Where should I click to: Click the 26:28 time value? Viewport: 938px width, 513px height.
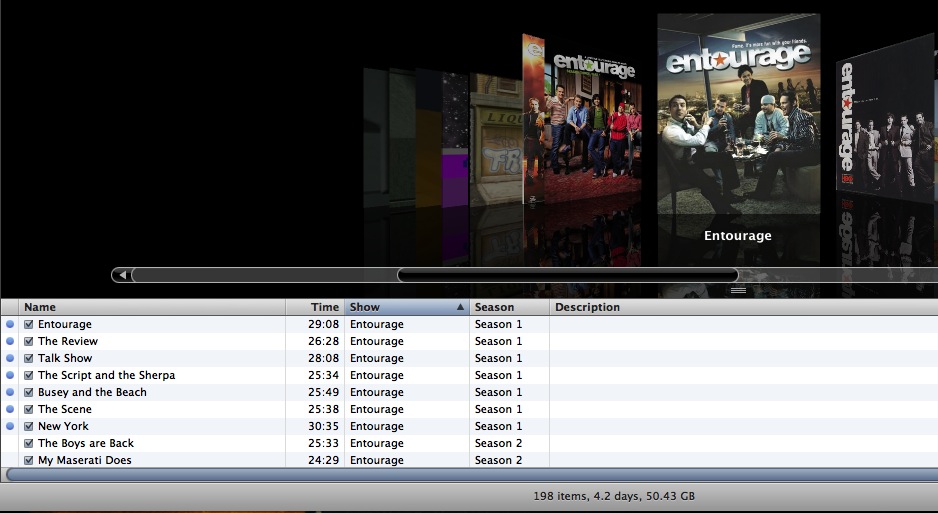(324, 341)
